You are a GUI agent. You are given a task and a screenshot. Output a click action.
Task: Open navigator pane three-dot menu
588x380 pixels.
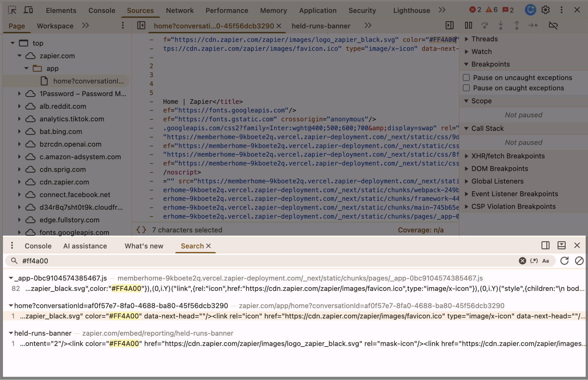[123, 26]
